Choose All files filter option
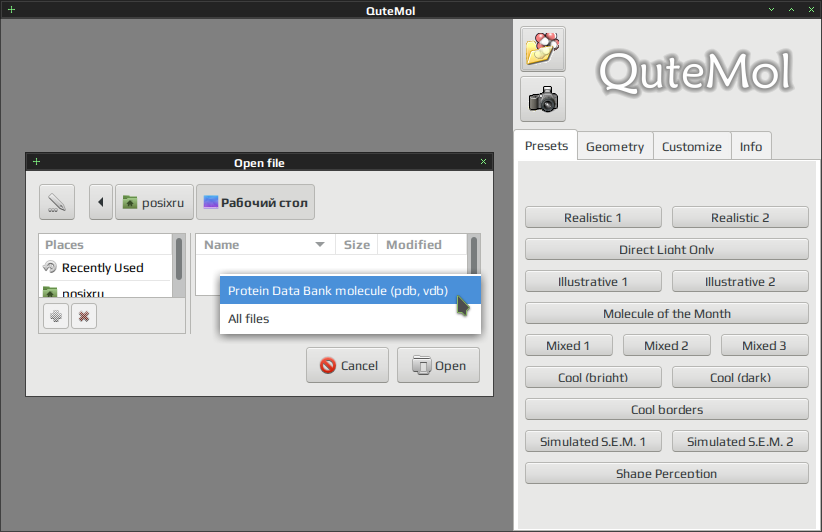 point(350,319)
